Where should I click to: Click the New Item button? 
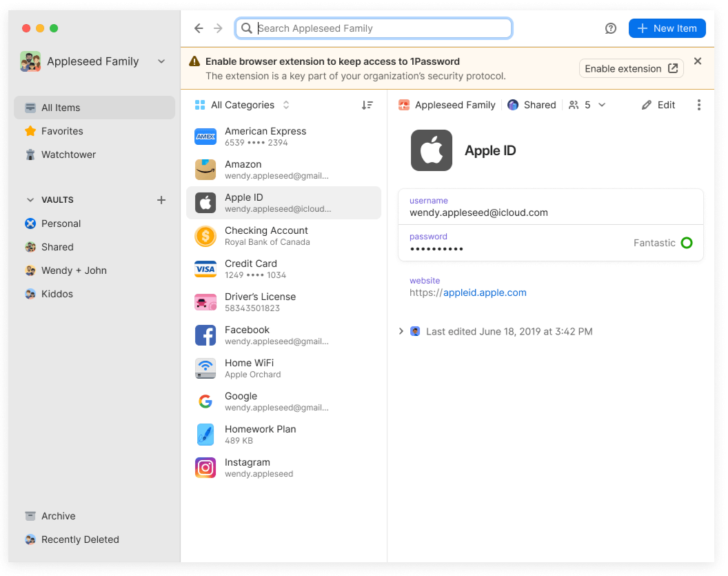point(667,28)
